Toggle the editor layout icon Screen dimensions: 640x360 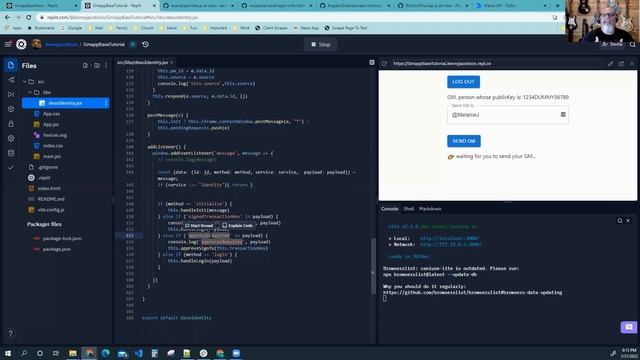click(x=372, y=62)
